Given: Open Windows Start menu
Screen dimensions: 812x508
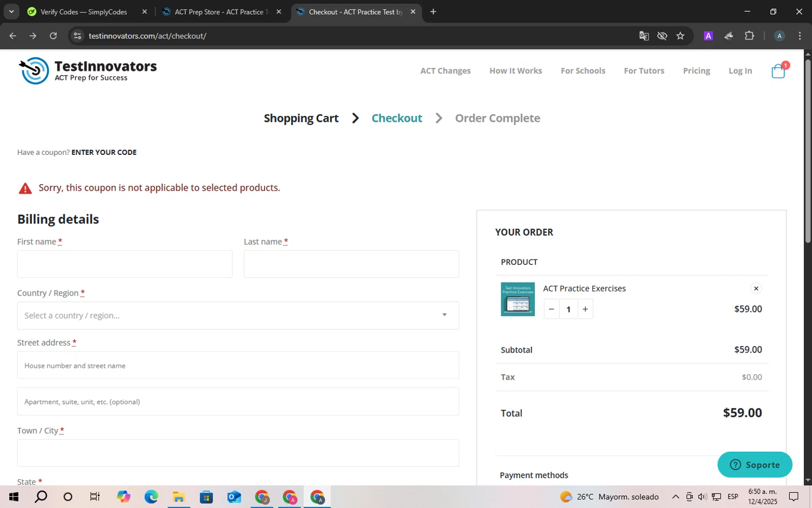Looking at the screenshot, I should (x=14, y=497).
